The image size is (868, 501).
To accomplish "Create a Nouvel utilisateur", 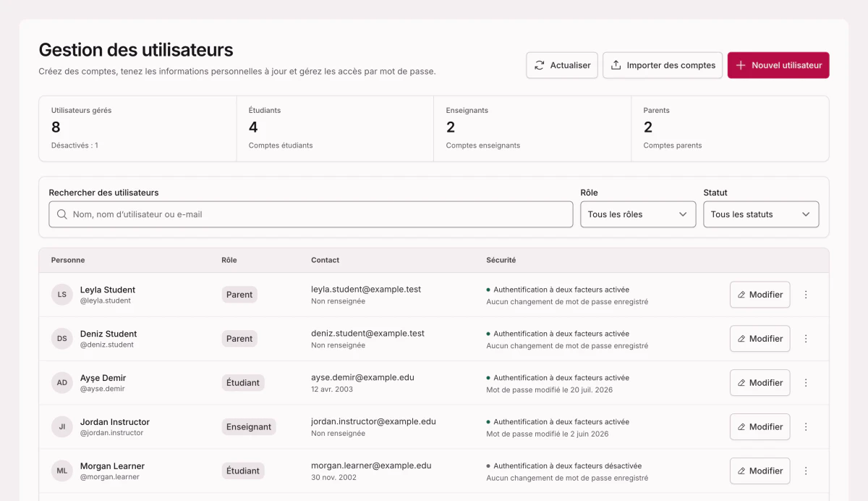I will [x=778, y=65].
